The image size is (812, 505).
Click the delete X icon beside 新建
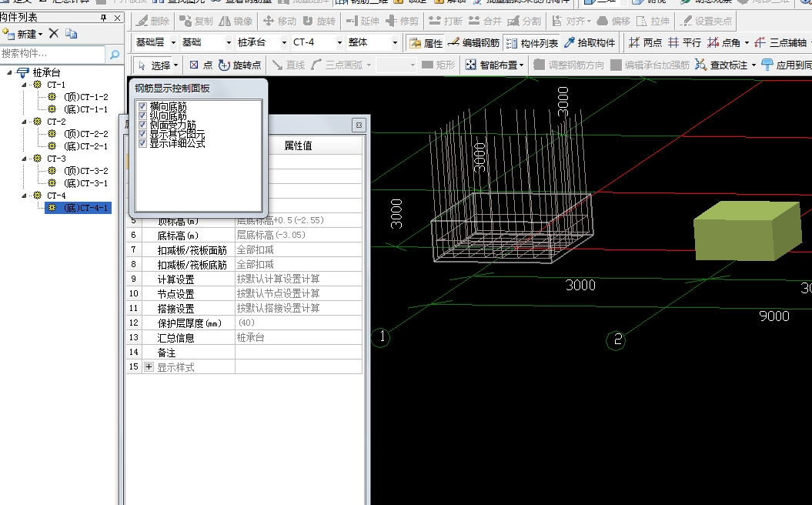coord(53,34)
